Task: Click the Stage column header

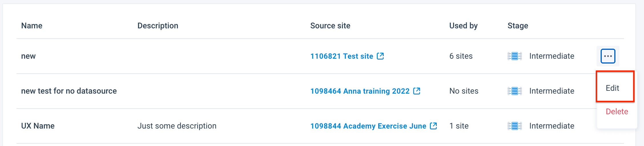Action: (x=518, y=26)
